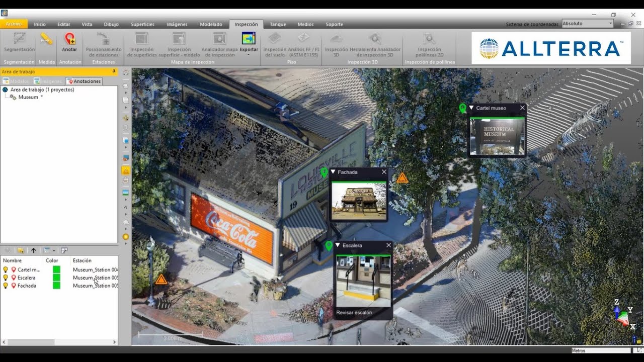
Task: Open the list view dropdown arrow in annotations toolbar
Action: (53, 250)
